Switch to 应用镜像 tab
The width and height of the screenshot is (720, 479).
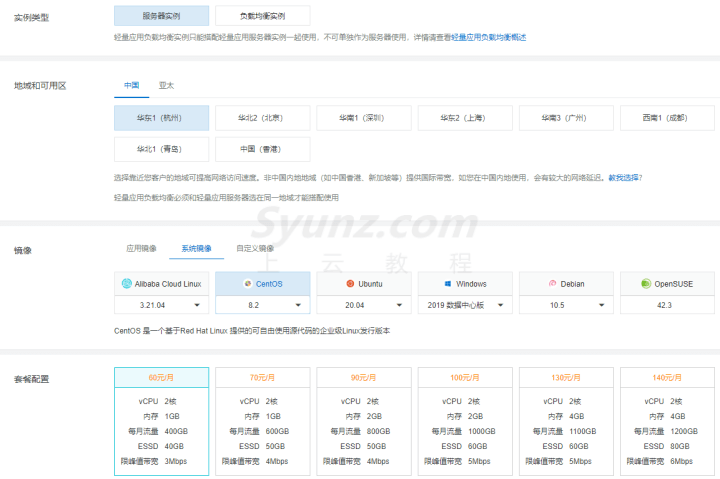pyautogui.click(x=141, y=248)
